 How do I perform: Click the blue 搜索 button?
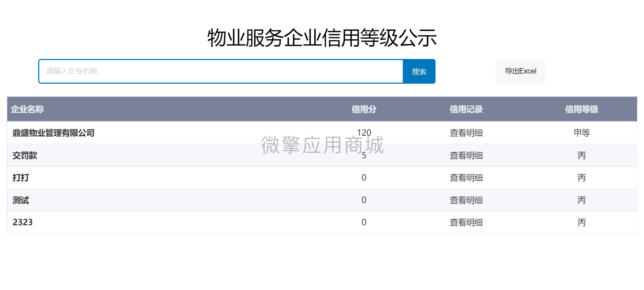click(x=419, y=71)
